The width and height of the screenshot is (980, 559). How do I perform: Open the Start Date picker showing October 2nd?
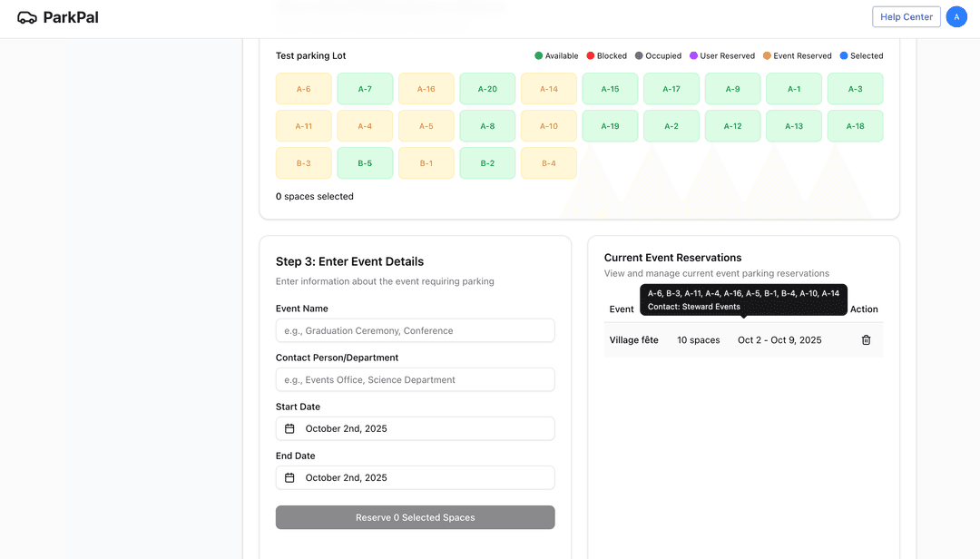click(415, 427)
